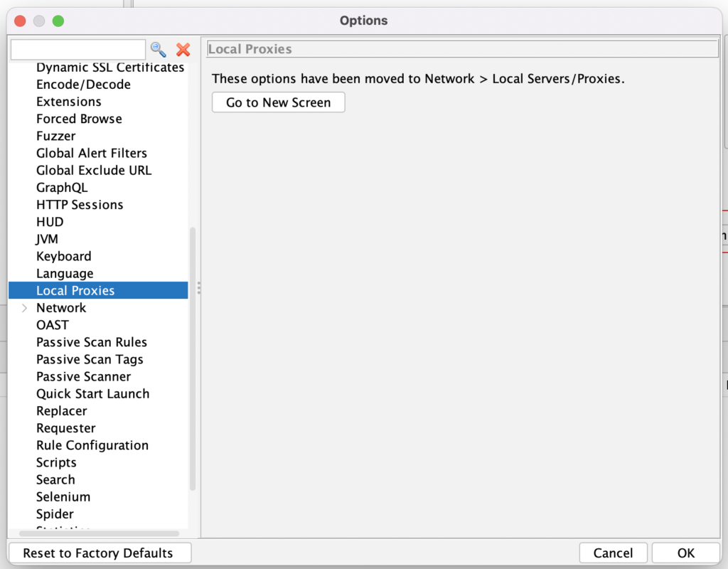The image size is (728, 569).
Task: Select the Search options entry
Action: point(55,480)
